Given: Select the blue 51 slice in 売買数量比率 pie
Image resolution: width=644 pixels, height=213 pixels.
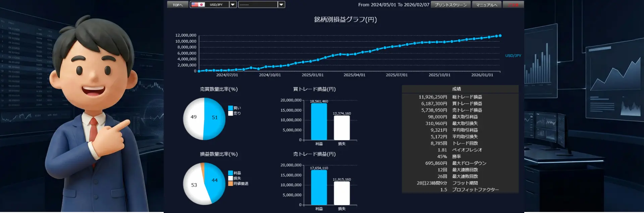Looking at the screenshot, I should tap(215, 119).
